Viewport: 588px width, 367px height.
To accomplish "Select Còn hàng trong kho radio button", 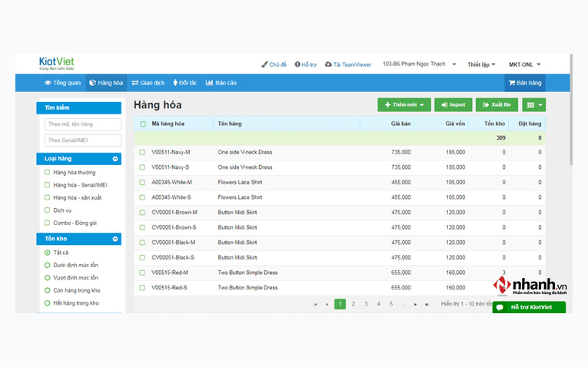I will click(47, 290).
